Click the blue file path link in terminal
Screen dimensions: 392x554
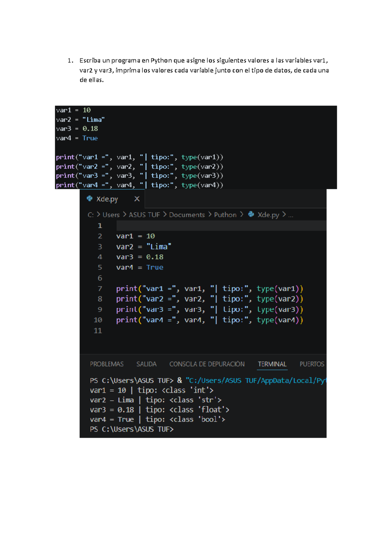pyautogui.click(x=255, y=381)
